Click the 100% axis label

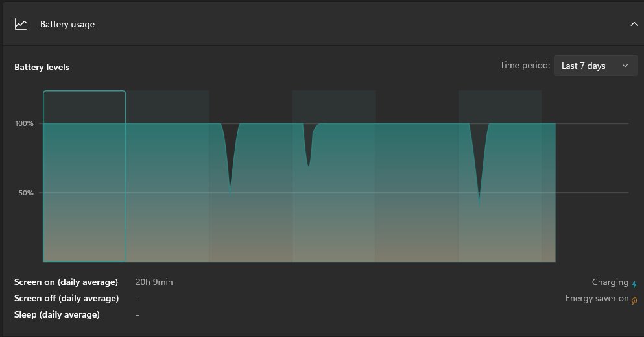24,123
